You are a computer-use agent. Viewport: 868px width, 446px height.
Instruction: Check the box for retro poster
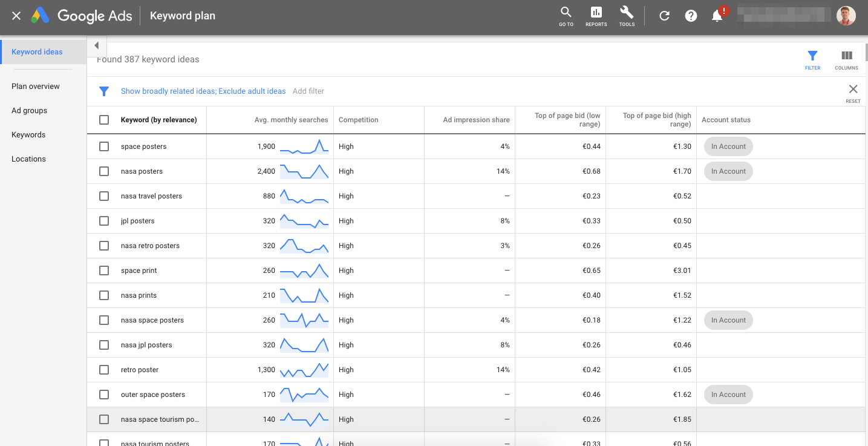(x=104, y=370)
